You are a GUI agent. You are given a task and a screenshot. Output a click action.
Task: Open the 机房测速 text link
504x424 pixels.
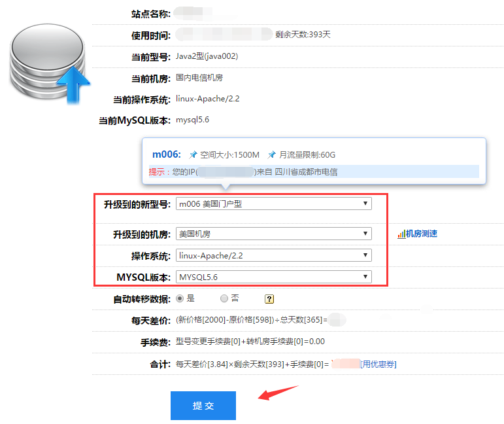[422, 234]
